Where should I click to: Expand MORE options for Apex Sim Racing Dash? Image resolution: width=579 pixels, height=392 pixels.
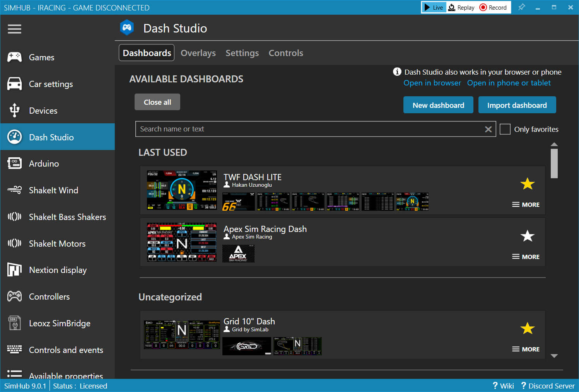pyautogui.click(x=526, y=257)
